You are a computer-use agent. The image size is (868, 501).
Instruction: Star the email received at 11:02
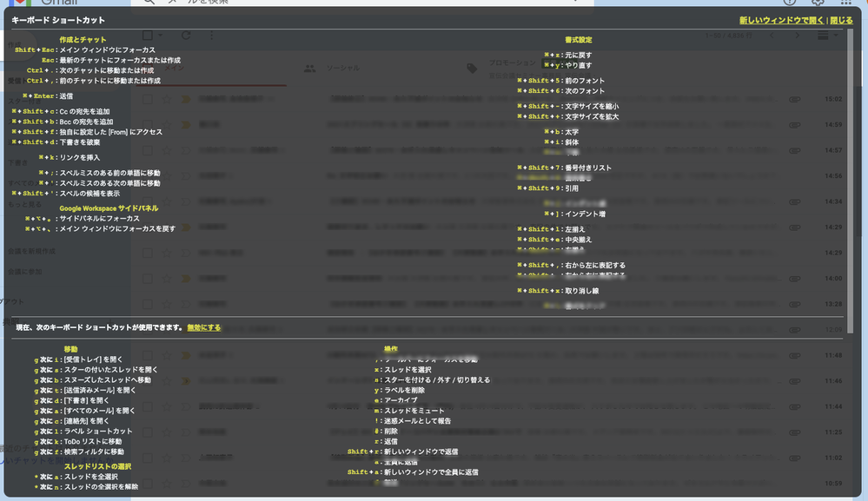[x=167, y=458]
